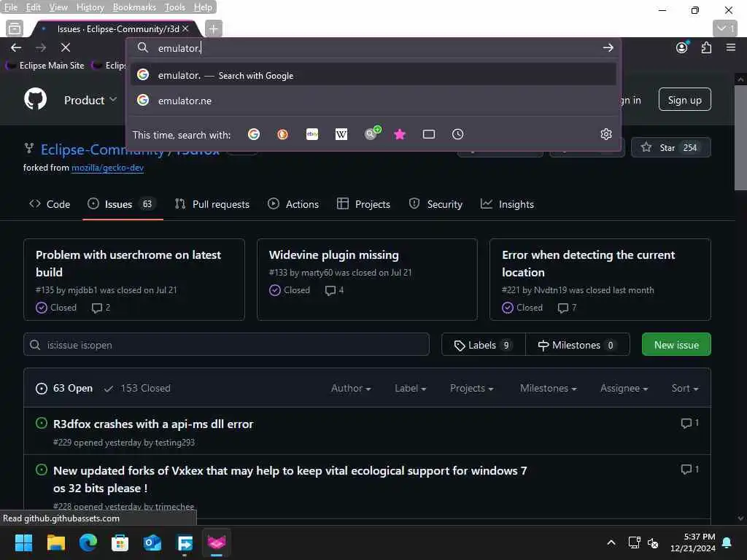Click the urlbar go arrow
The image size is (747, 560).
pos(608,47)
